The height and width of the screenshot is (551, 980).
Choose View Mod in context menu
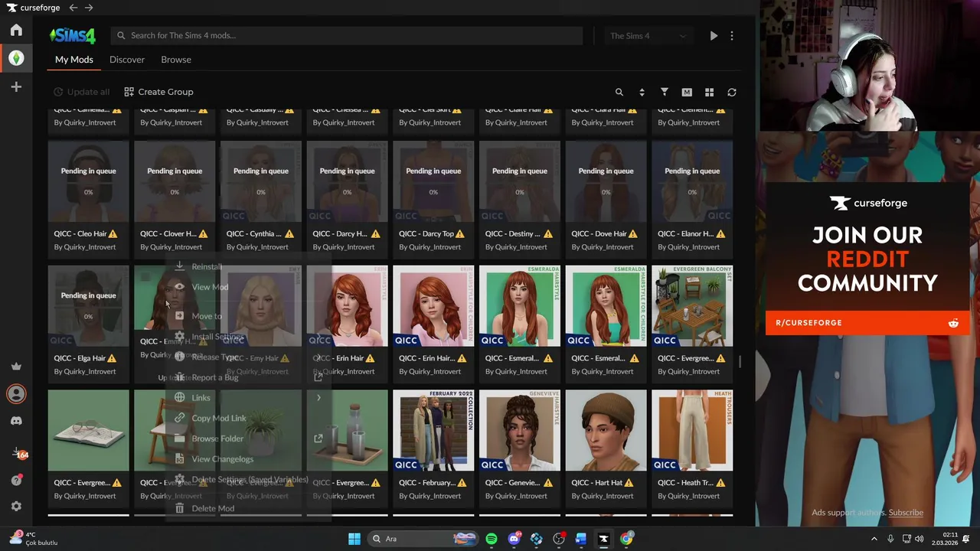click(x=210, y=287)
